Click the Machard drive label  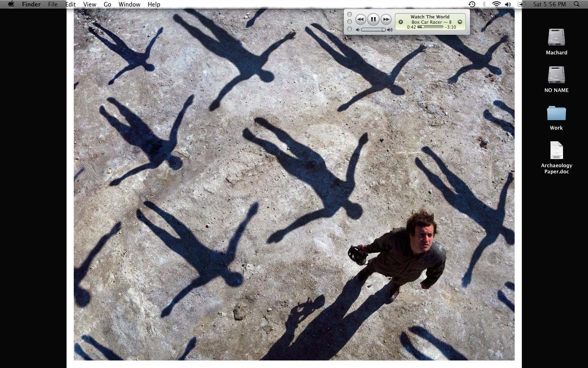[x=557, y=52]
